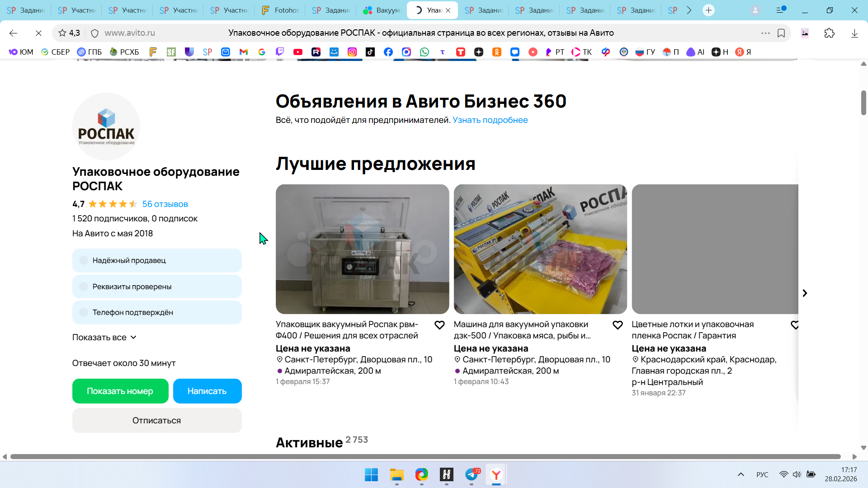Open the 56 отзывов reviews link
The height and width of the screenshot is (488, 868).
[x=165, y=204]
